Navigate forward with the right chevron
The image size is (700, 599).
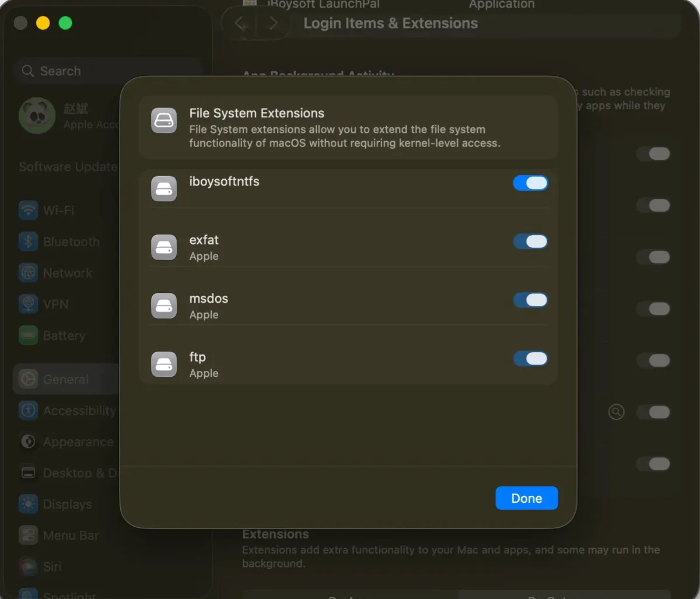tap(272, 23)
